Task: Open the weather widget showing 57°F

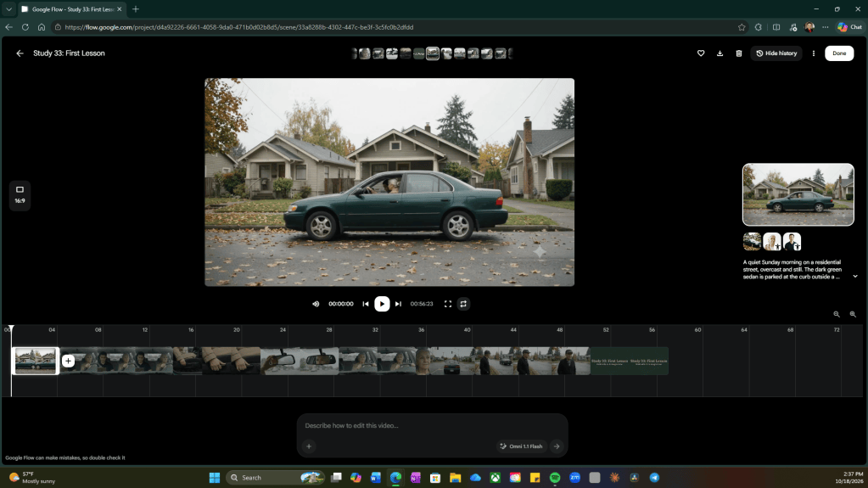Action: tap(33, 478)
